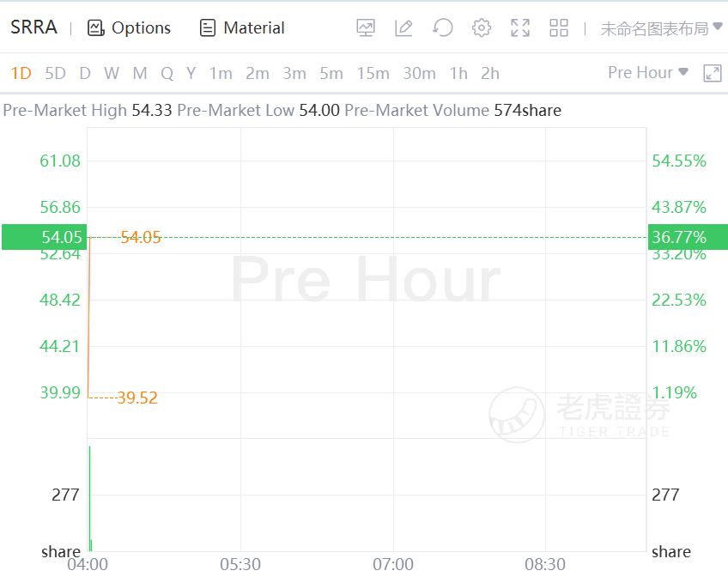Open the Material document icon
This screenshot has width=728, height=577.
click(207, 28)
